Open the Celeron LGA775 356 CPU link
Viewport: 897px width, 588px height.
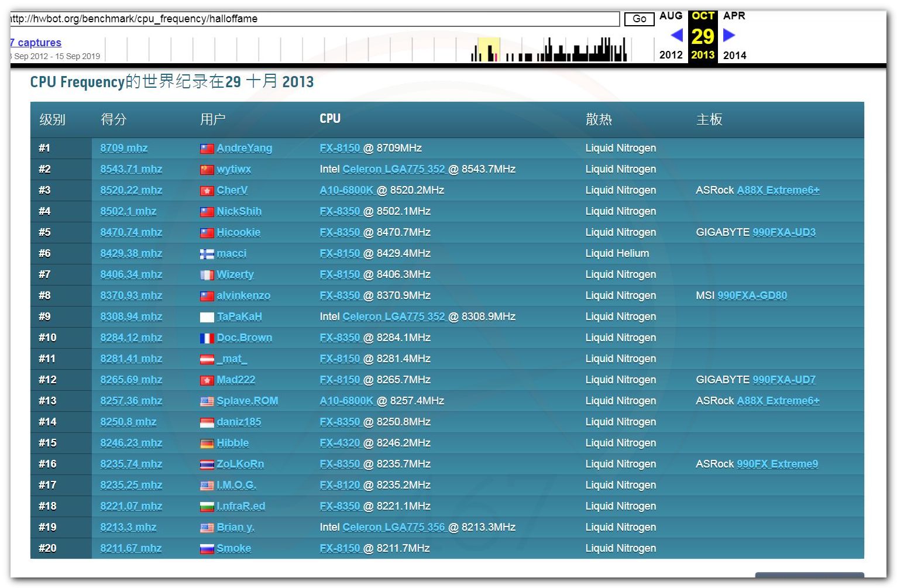pos(394,527)
